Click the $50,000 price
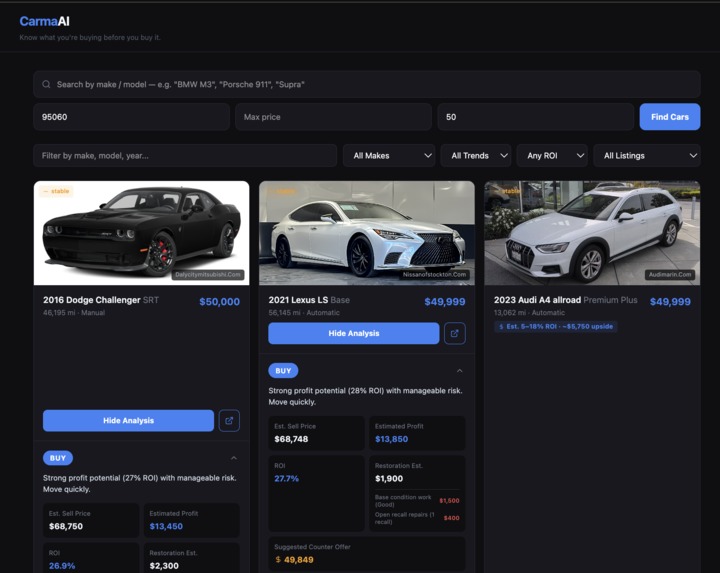 (219, 302)
